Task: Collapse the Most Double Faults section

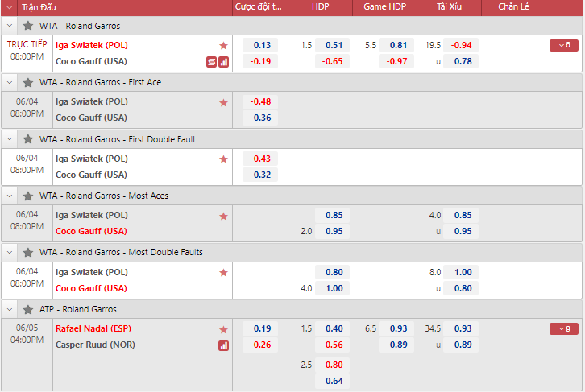Action: (x=10, y=252)
